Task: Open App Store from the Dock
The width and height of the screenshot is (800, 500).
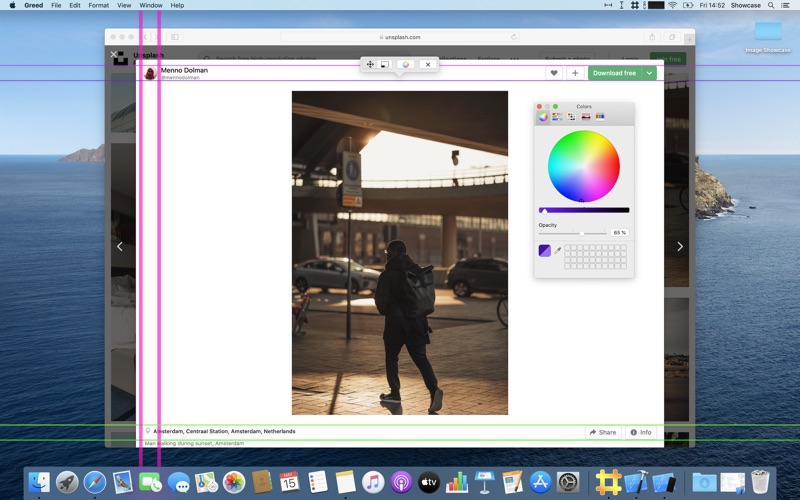Action: 540,482
